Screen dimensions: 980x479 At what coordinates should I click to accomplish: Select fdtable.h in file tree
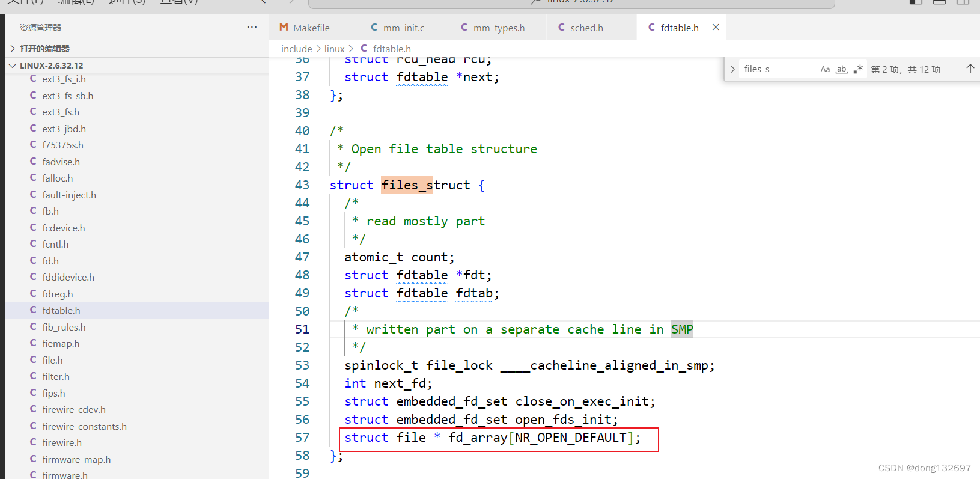[137, 311]
